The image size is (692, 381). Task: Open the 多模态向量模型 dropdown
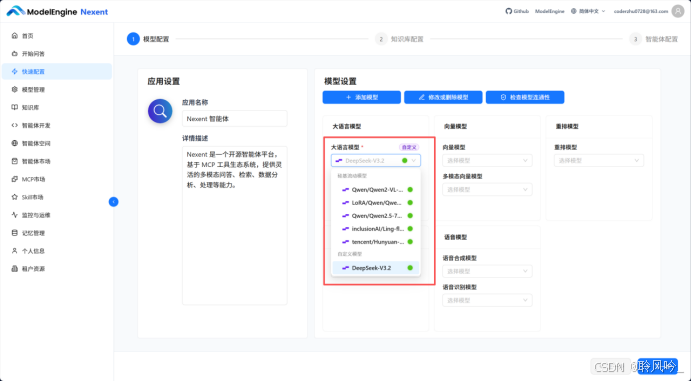click(487, 189)
